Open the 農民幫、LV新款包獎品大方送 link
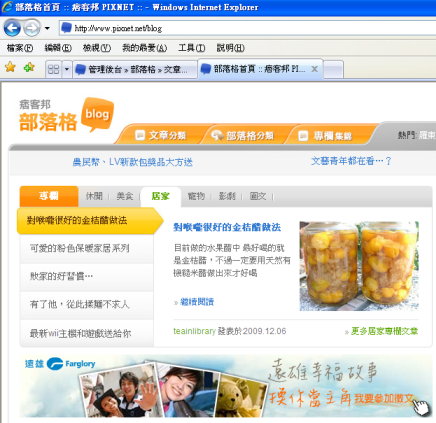 pos(133,162)
